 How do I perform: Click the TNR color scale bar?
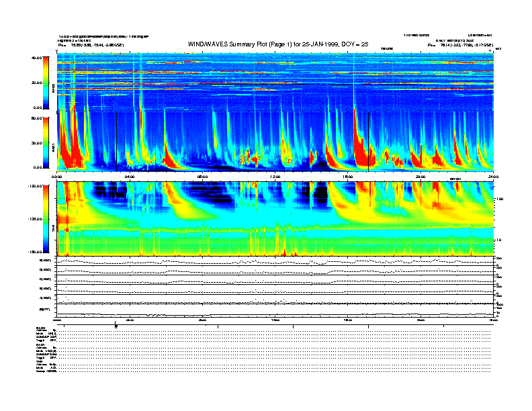[46, 219]
